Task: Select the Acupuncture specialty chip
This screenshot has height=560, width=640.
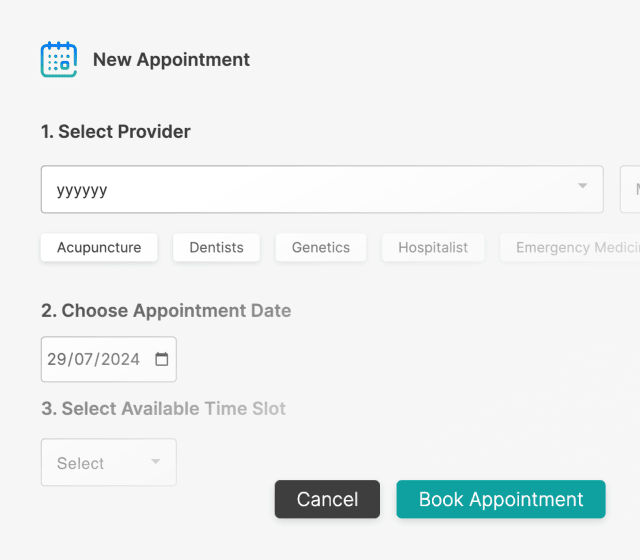Action: point(99,247)
